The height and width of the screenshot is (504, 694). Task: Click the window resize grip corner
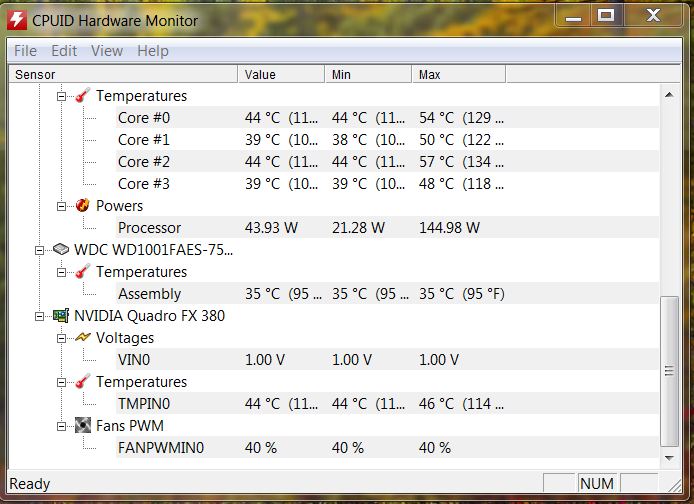click(675, 485)
